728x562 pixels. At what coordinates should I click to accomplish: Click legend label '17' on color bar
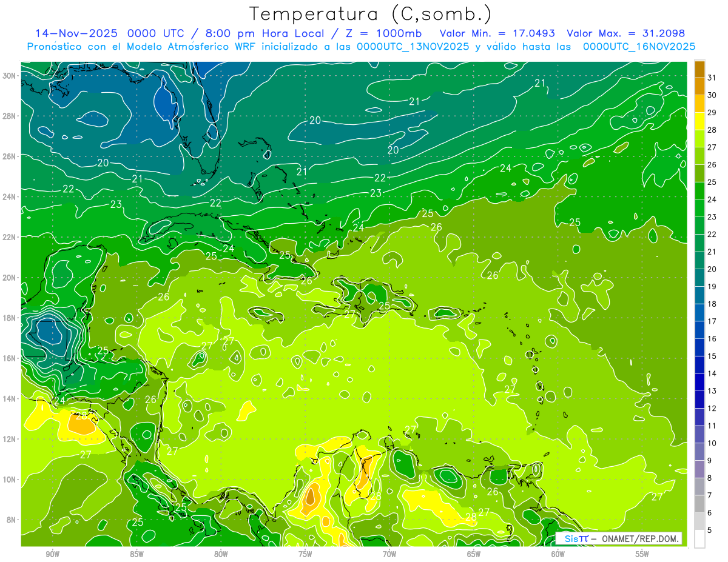712,321
